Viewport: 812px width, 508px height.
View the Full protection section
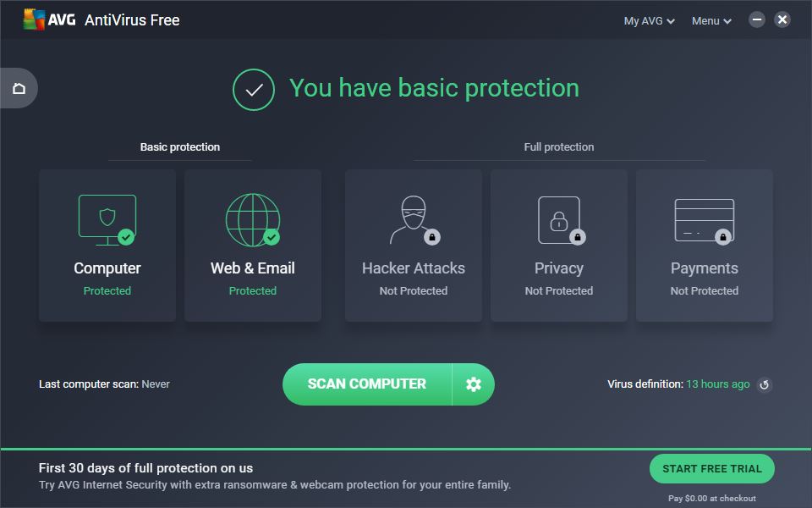click(559, 146)
